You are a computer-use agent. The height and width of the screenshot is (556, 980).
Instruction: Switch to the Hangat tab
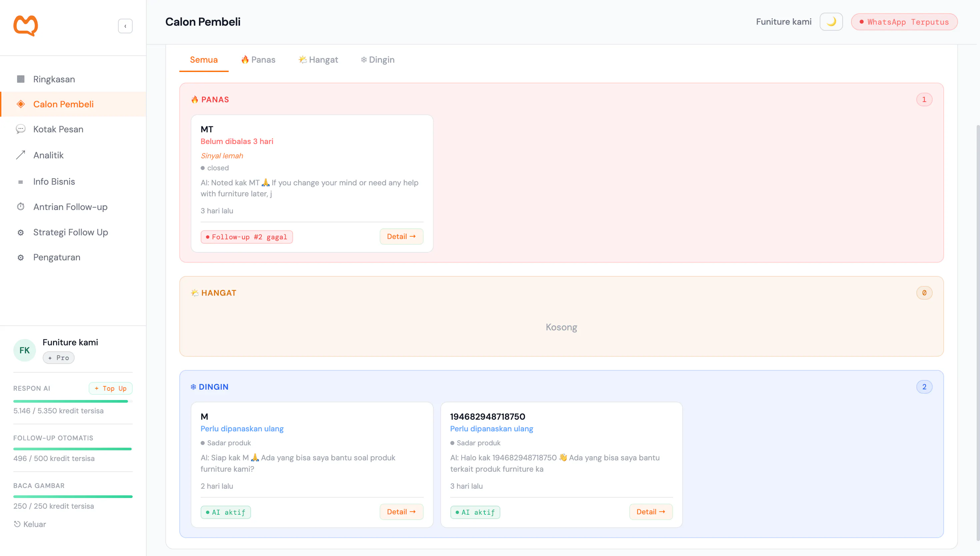(318, 60)
